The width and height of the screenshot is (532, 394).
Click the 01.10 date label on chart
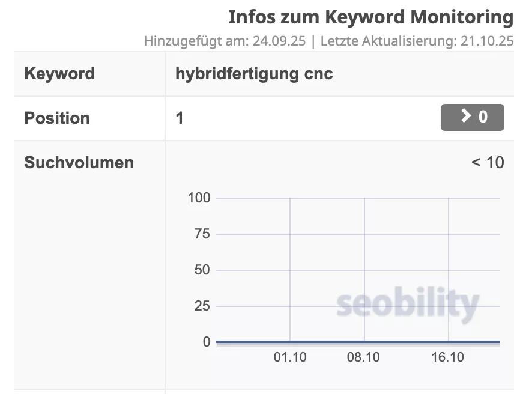tap(290, 357)
